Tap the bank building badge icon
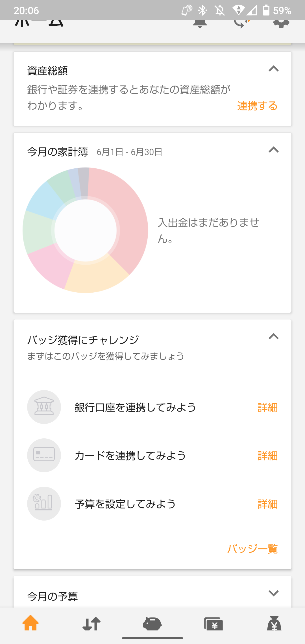Screen dimensions: 305x644 click(44, 407)
